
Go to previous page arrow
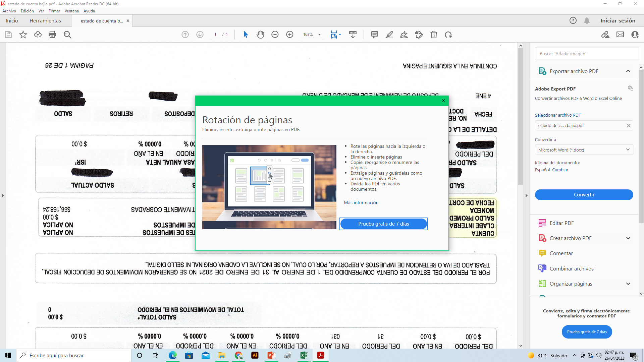[185, 35]
